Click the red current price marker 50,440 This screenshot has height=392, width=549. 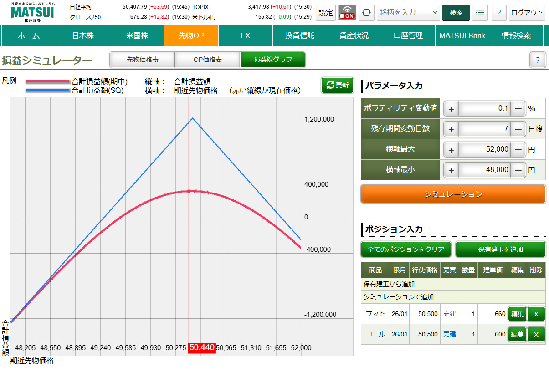coord(202,348)
